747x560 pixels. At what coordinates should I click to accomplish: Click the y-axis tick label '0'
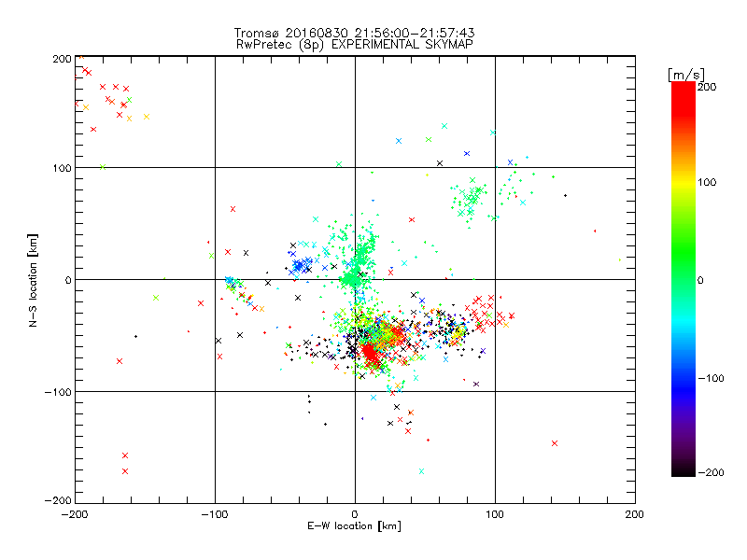[x=68, y=280]
